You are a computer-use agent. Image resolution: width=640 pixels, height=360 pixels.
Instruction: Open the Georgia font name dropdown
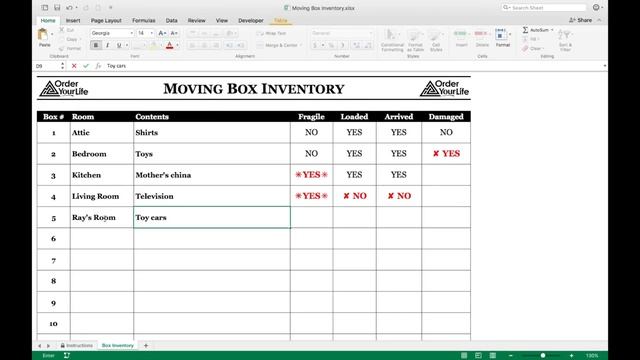pos(131,33)
